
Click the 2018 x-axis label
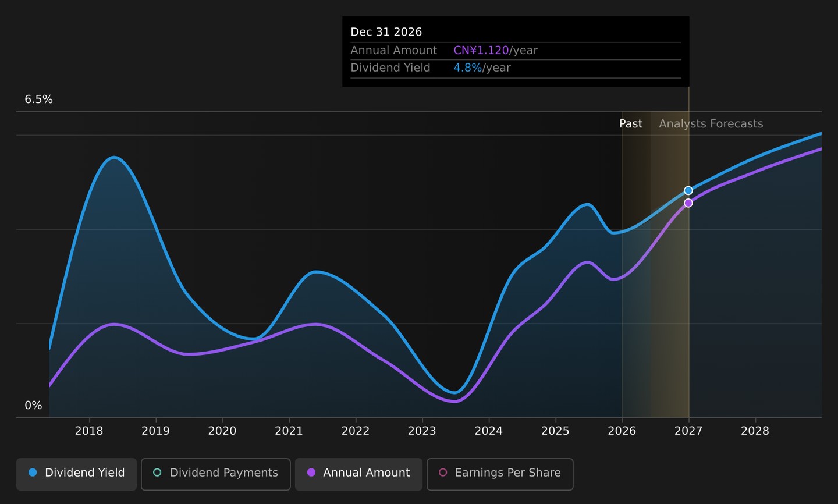pos(89,431)
